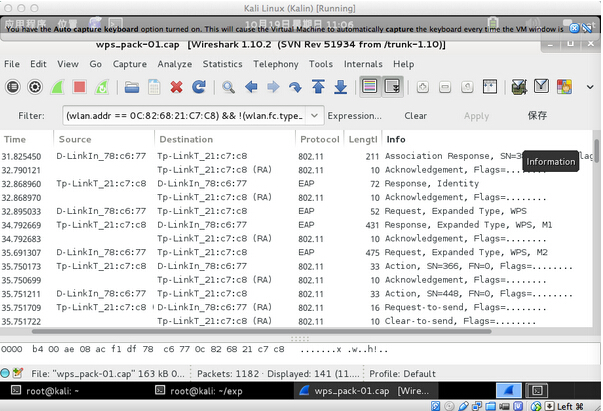Viewport: 603px width, 411px height.
Task: Sort packets by Time column header
Action: (x=27, y=139)
